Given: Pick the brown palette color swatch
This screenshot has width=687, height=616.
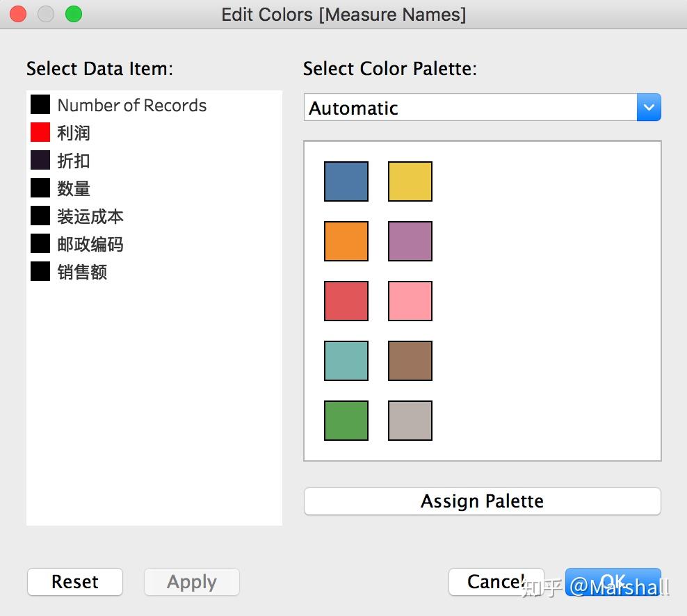Looking at the screenshot, I should coord(410,361).
